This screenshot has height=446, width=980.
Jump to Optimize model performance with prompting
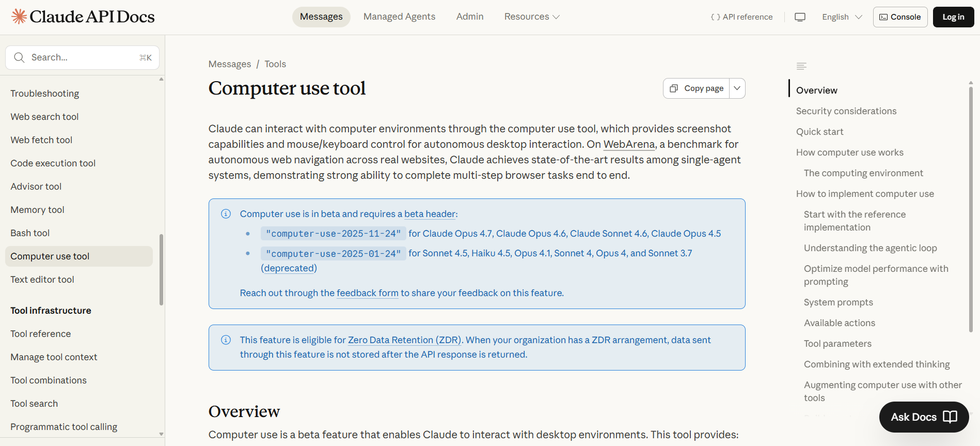tap(876, 275)
